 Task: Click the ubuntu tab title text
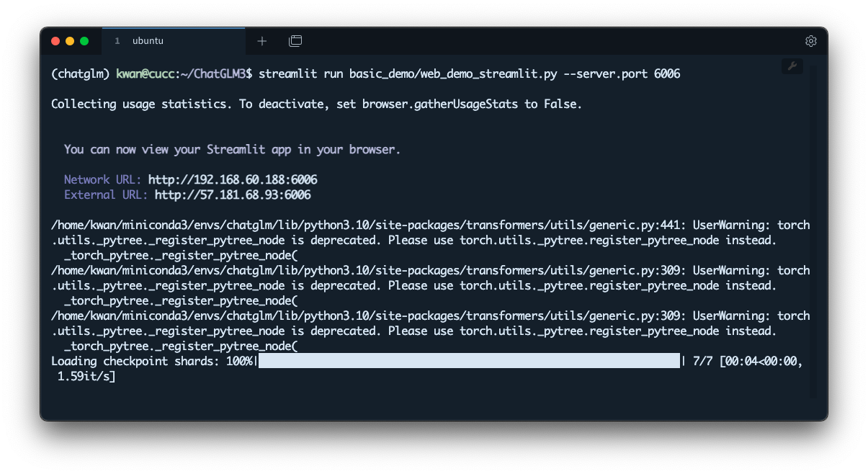click(x=148, y=40)
